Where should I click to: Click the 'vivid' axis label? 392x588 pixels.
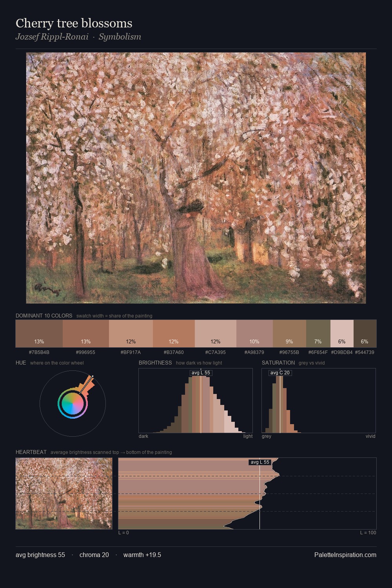point(370,436)
